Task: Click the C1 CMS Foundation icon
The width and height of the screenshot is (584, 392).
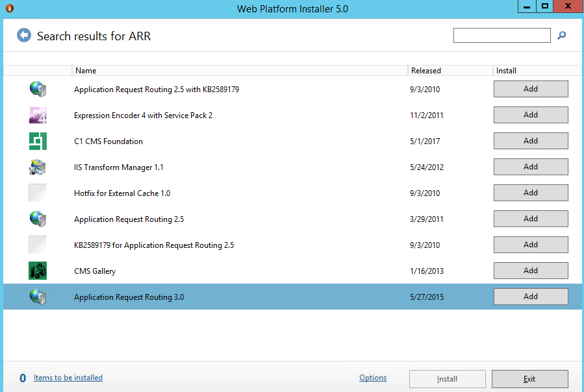Action: 38,141
